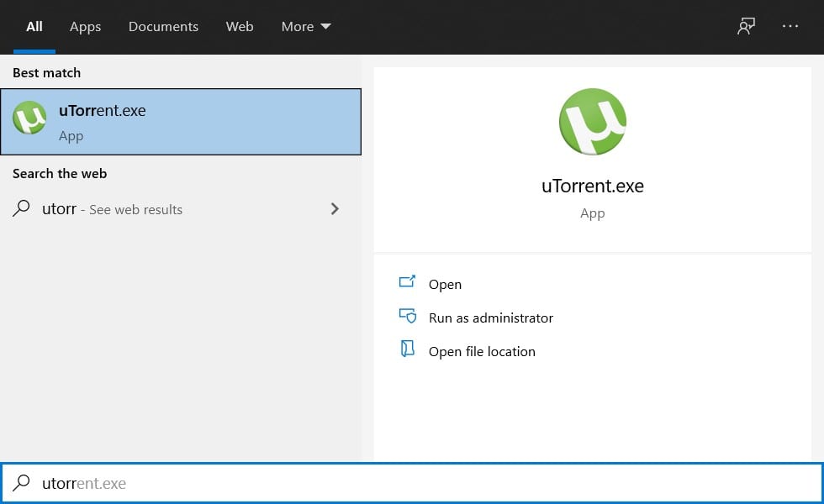
Task: Click the 'App' label in preview pane
Action: coord(593,213)
